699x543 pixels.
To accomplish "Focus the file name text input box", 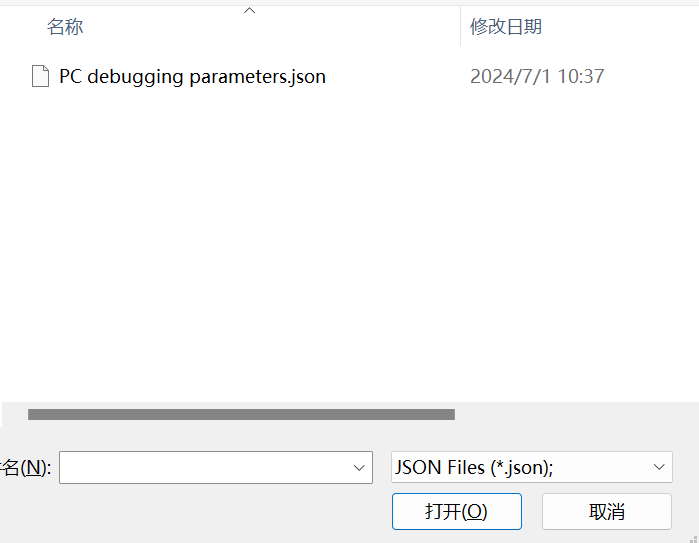I will [x=205, y=467].
